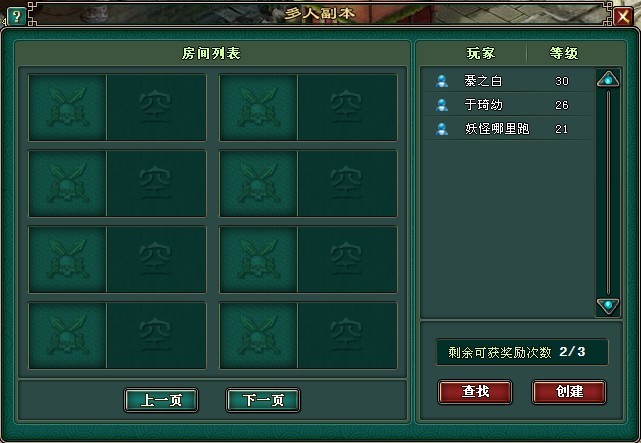Close the 多人副本 window
The height and width of the screenshot is (443, 641).
(623, 16)
